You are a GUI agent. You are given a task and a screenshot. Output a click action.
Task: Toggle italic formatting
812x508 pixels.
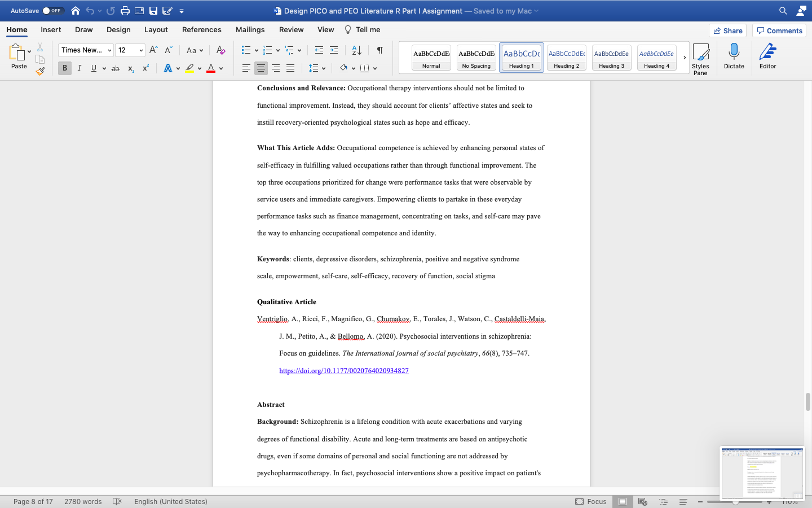80,68
